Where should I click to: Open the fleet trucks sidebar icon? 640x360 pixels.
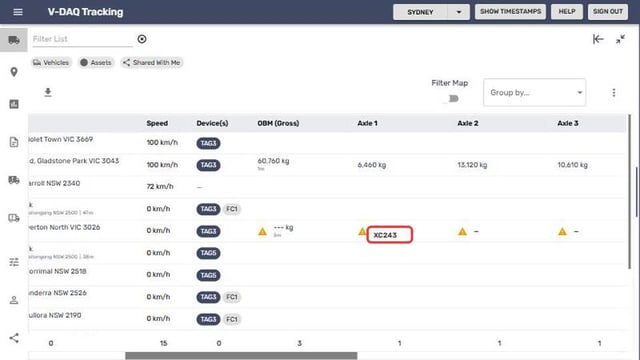click(14, 180)
